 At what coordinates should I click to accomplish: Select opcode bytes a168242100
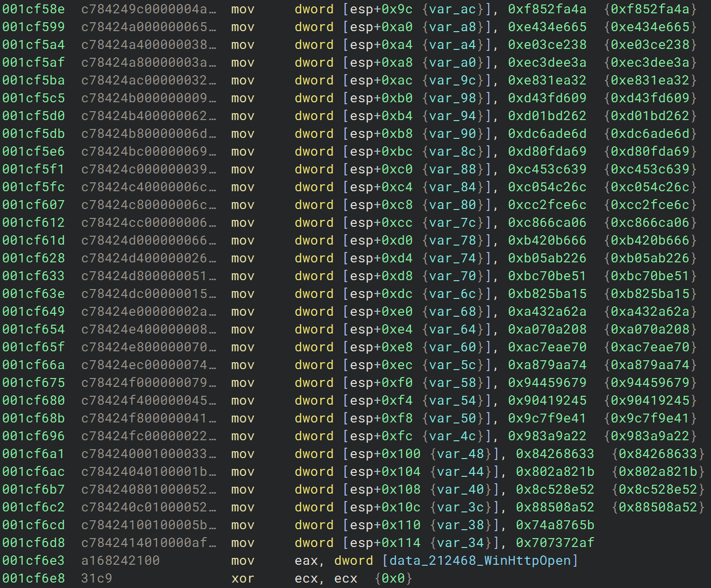pos(121,560)
